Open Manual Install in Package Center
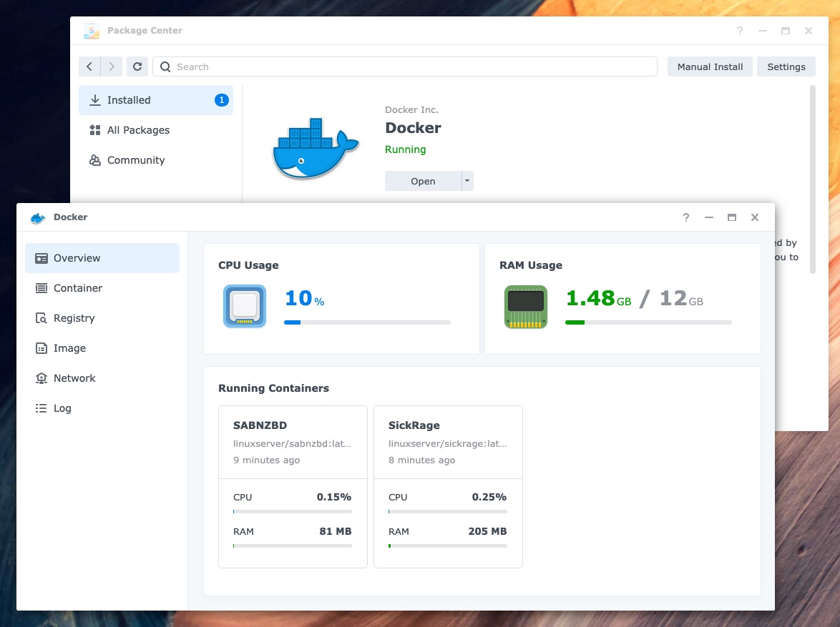The height and width of the screenshot is (627, 840). click(710, 66)
